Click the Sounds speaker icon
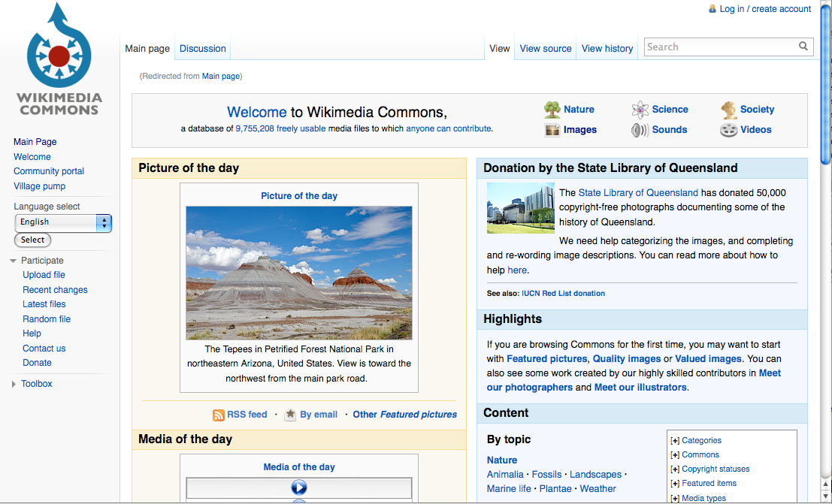The height and width of the screenshot is (504, 832). point(640,130)
